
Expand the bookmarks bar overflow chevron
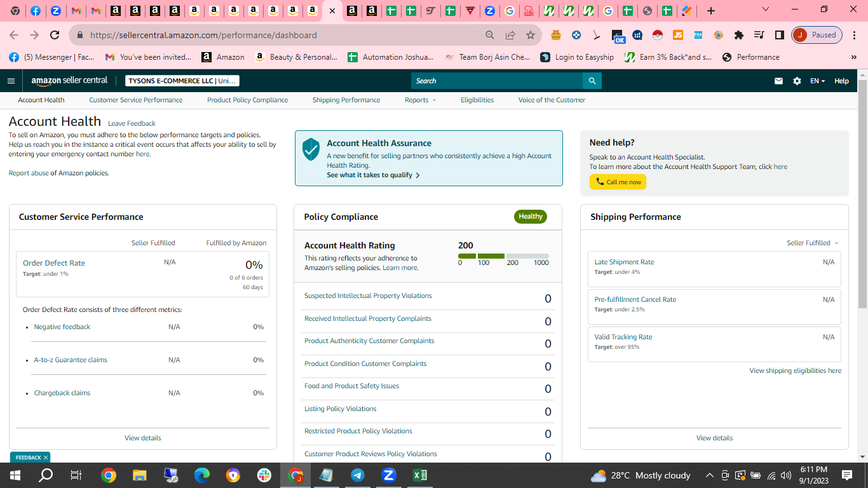pos(853,57)
